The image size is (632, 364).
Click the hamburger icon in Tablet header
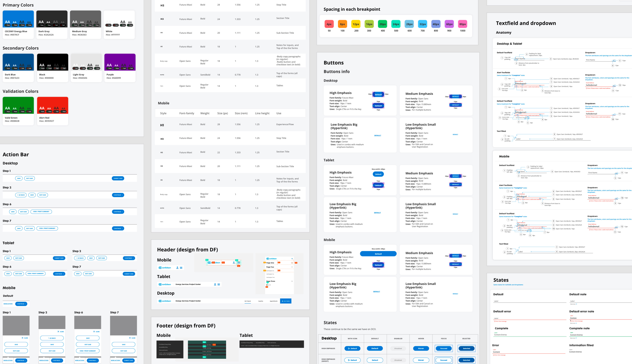pos(219,284)
